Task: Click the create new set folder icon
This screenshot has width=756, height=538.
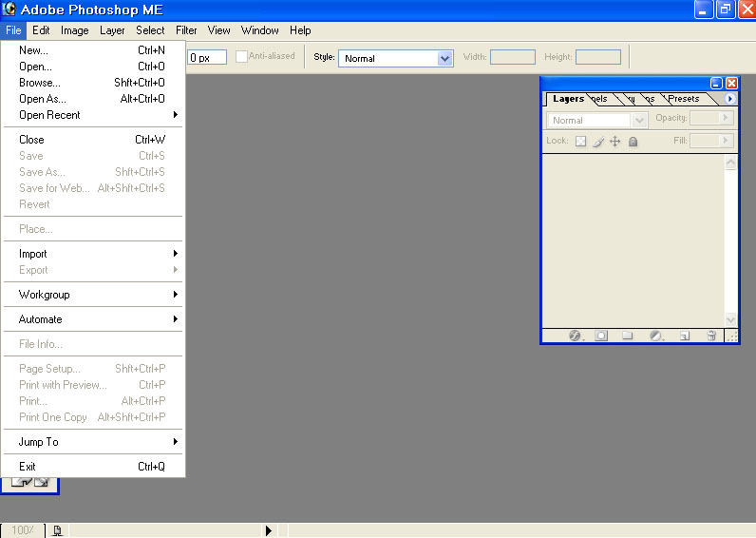Action: point(627,336)
